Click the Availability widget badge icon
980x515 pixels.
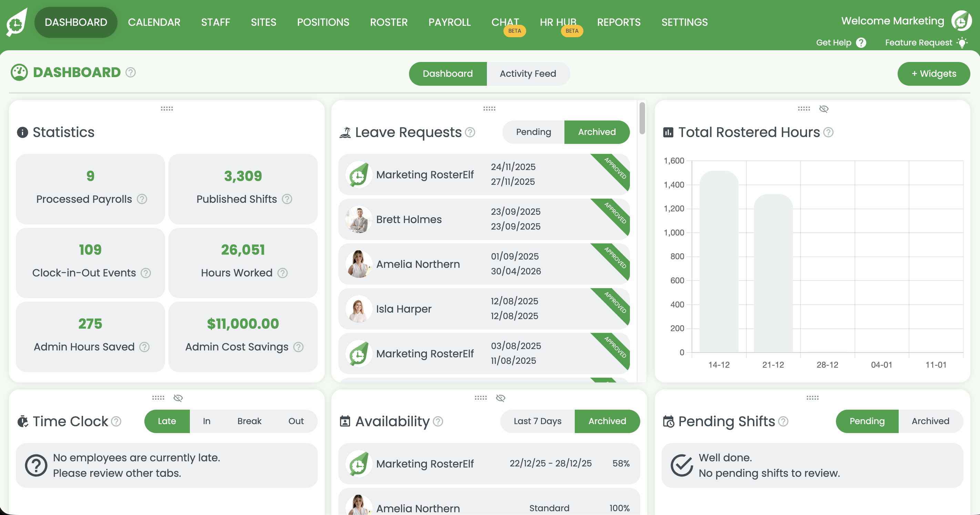pos(345,421)
